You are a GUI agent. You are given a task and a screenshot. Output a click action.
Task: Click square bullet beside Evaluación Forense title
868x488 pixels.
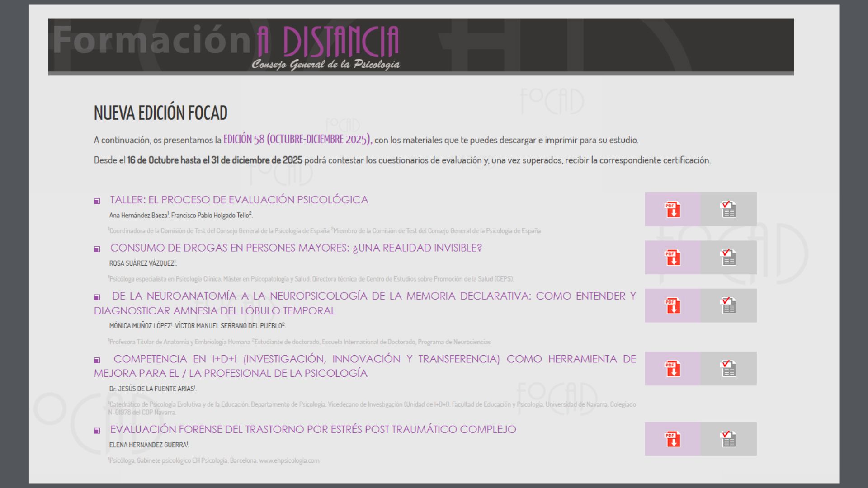(97, 431)
